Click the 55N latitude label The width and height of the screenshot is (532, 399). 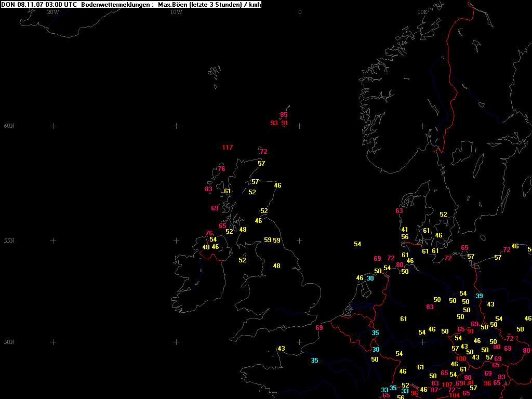[9, 241]
